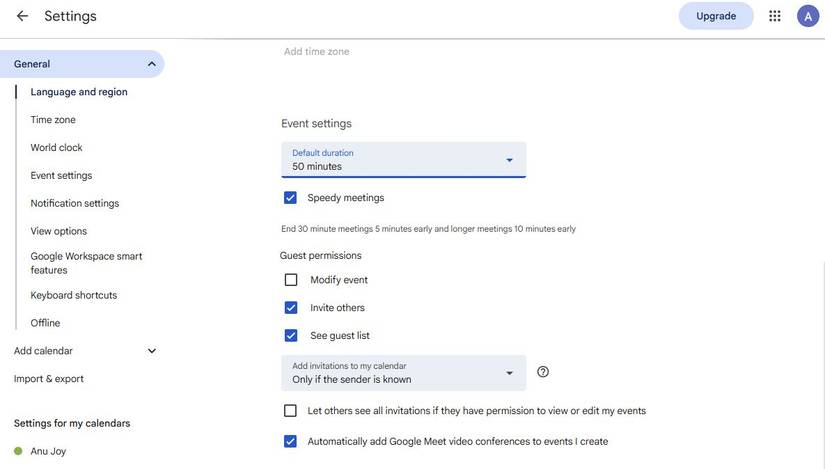
Task: Click the End 30 minute meetings description
Action: (428, 229)
